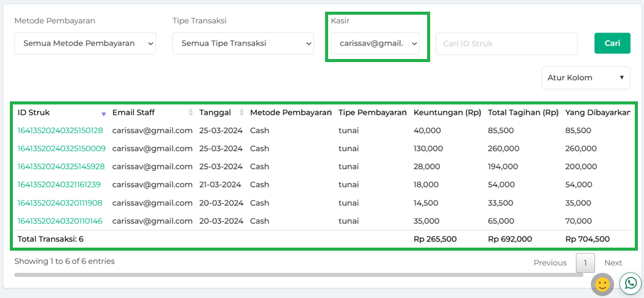The height and width of the screenshot is (298, 644).
Task: Click the smiley face feedback icon
Action: (x=602, y=284)
